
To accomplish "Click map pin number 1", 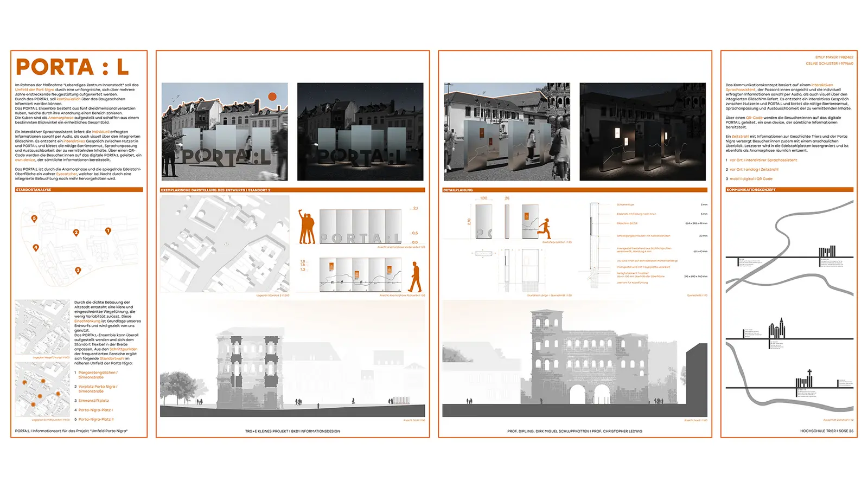I will pos(108,231).
